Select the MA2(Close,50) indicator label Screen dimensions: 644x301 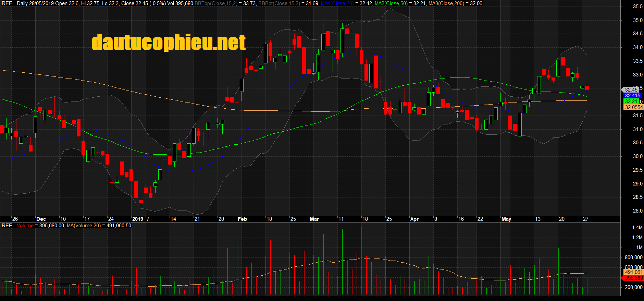coord(391,3)
